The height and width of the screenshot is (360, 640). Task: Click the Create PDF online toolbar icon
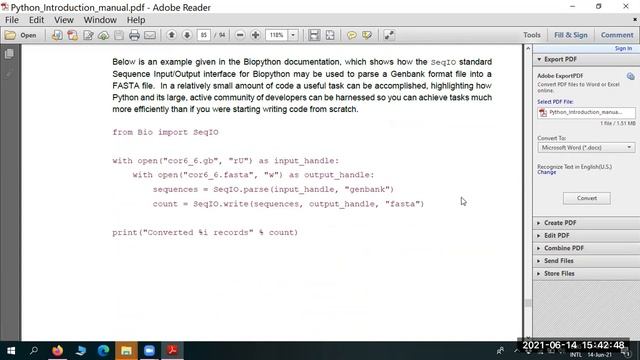[72, 36]
